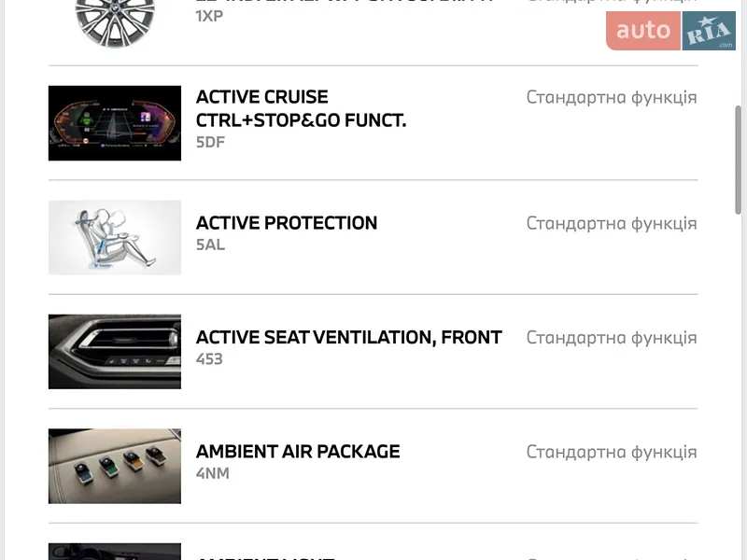
Task: Click the RIA.com logo badge
Action: [x=709, y=31]
